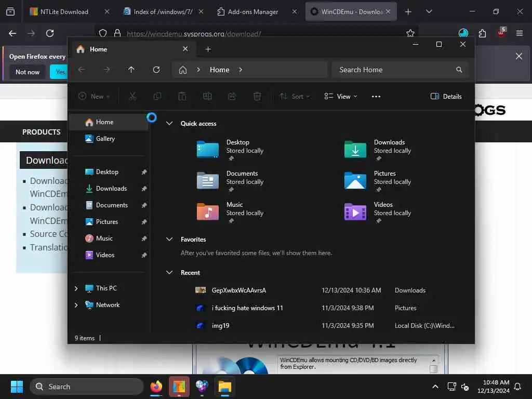Select the WinCDEmu Download tab

point(351,11)
